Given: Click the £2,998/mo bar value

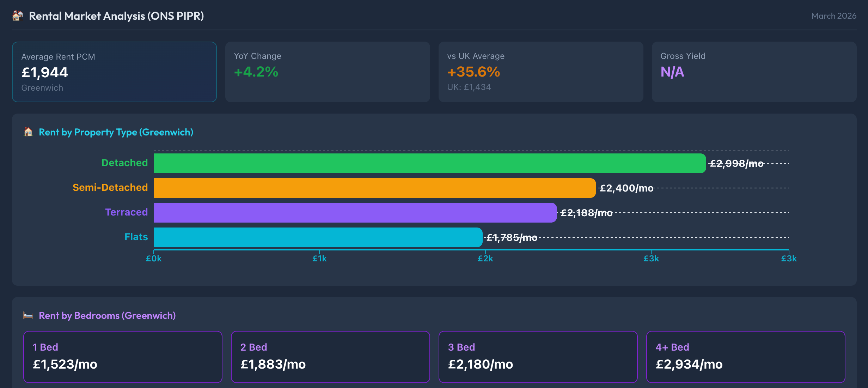Looking at the screenshot, I should tap(737, 164).
